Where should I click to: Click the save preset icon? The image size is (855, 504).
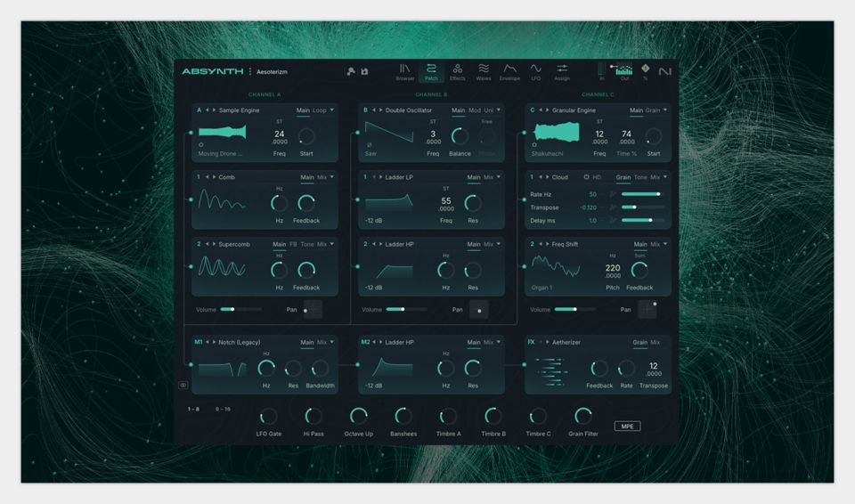point(364,71)
